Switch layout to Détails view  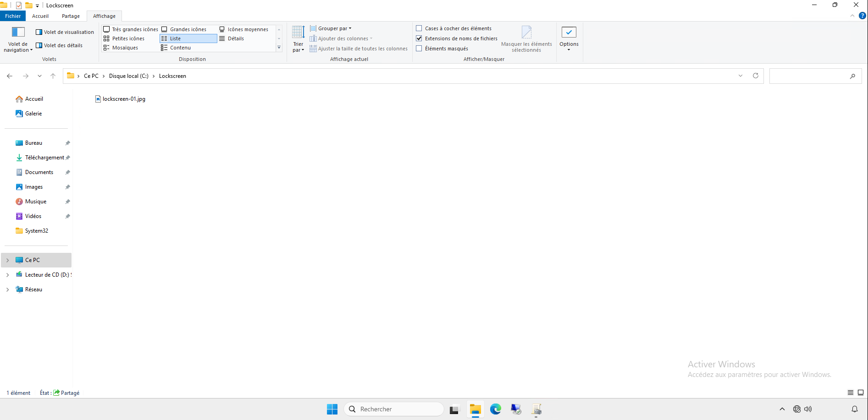(x=235, y=38)
